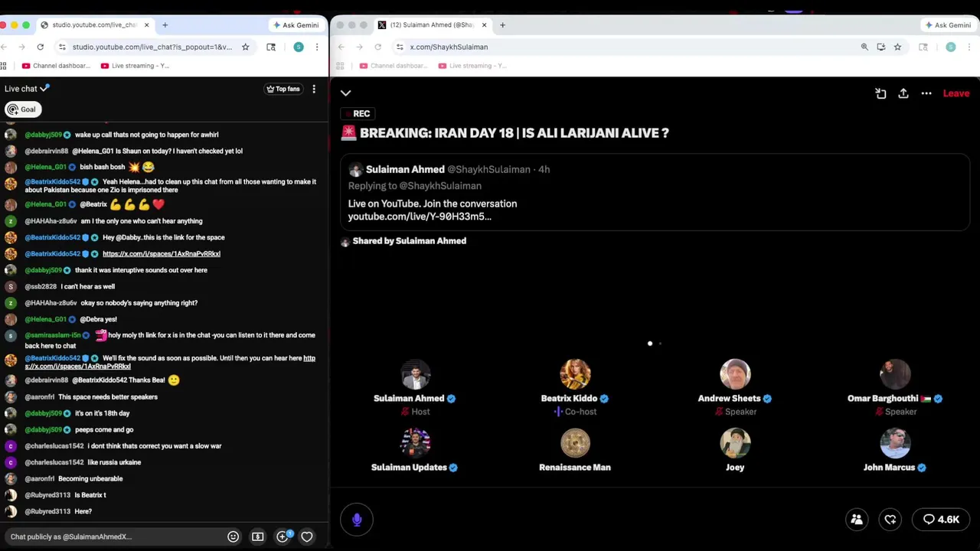Open a new tab in the X browser window

(502, 25)
